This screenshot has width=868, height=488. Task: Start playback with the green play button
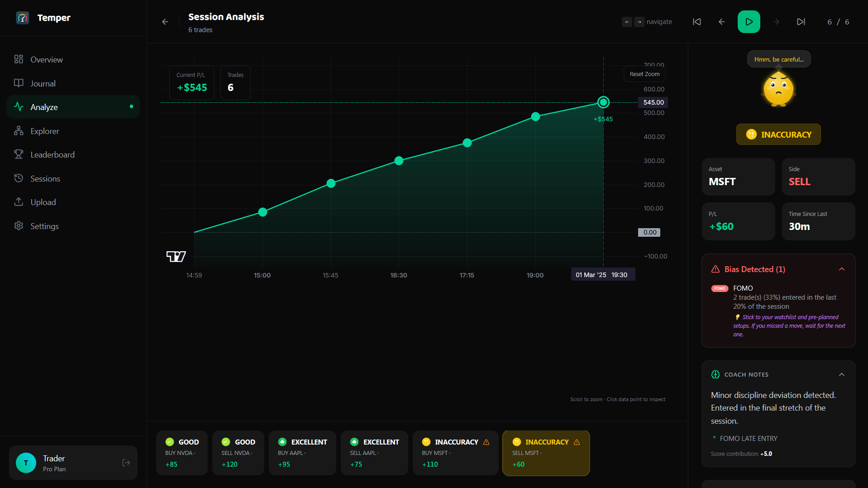pos(749,22)
